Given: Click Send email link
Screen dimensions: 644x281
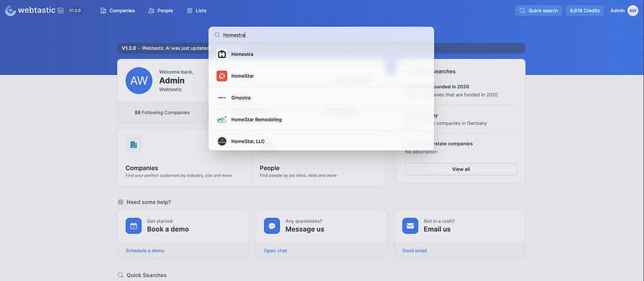Looking at the screenshot, I should click(x=415, y=251).
